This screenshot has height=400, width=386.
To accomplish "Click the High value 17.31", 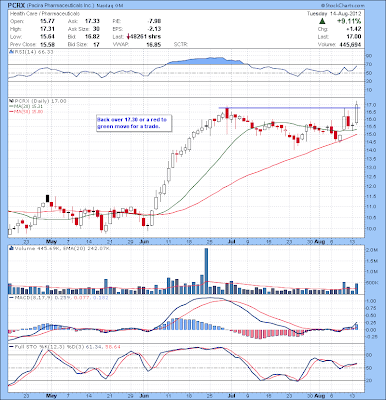I will tap(47, 29).
